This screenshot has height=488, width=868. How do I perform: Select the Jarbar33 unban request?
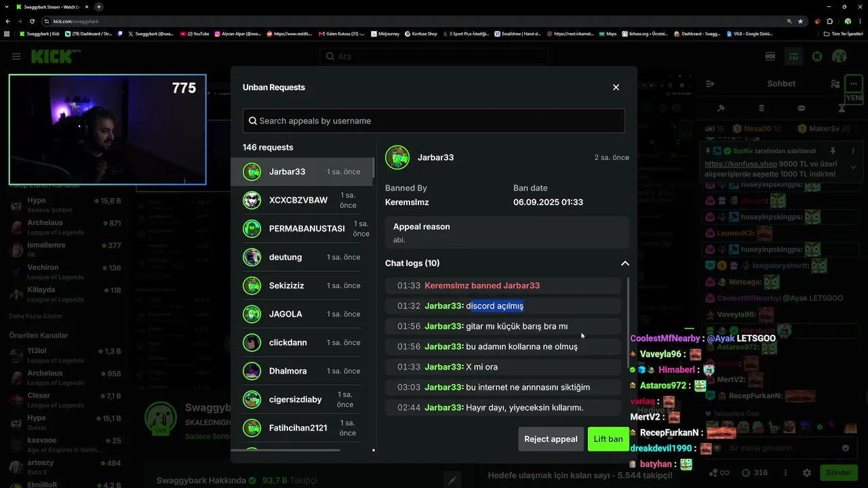click(x=302, y=171)
